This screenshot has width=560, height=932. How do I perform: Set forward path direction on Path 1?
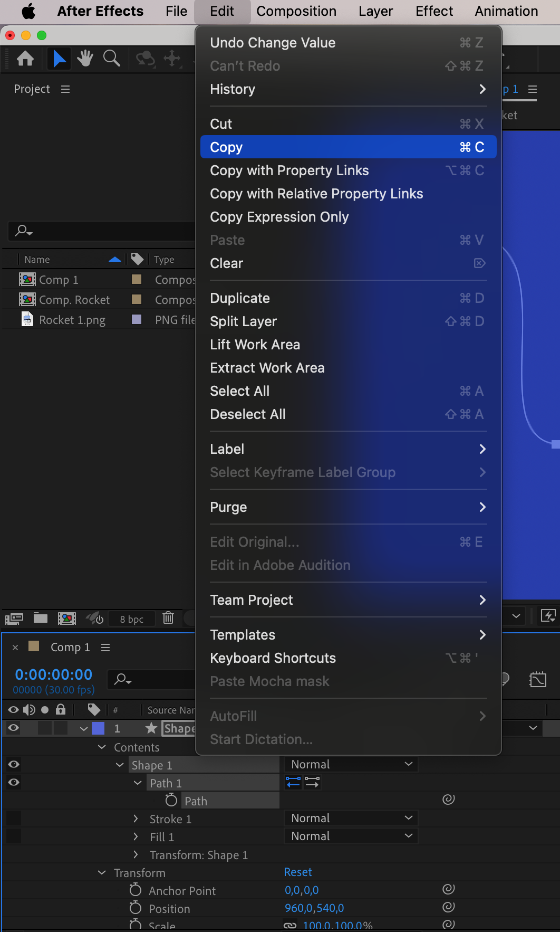coord(312,782)
